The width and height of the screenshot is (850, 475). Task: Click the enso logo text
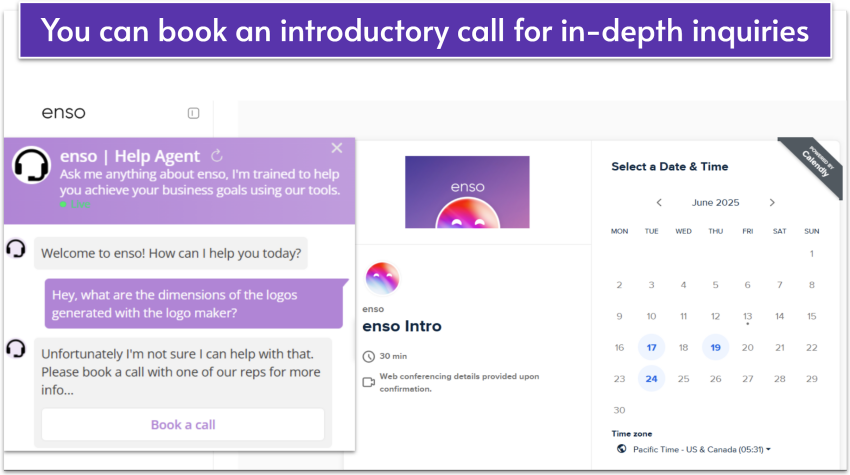tap(63, 112)
